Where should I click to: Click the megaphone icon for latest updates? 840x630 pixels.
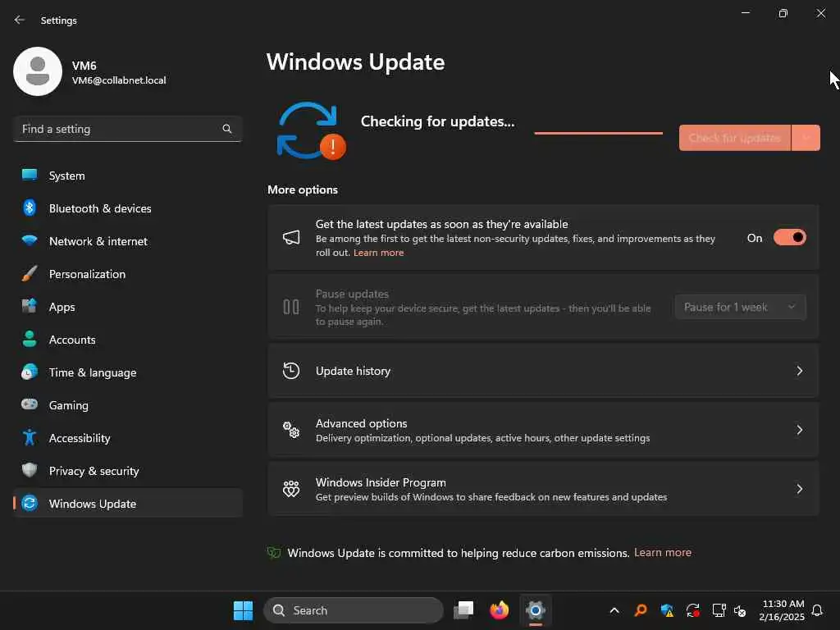[291, 237]
